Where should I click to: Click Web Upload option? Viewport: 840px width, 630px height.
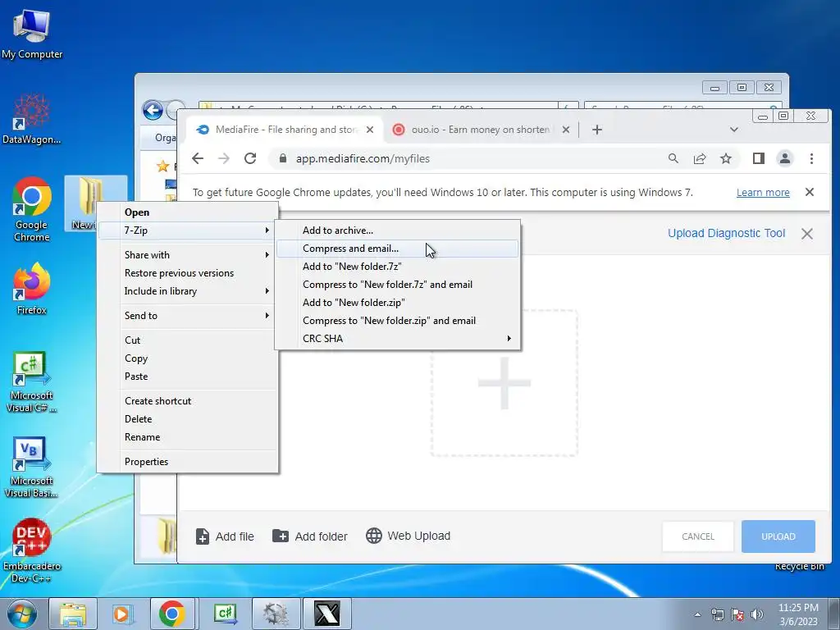(409, 536)
